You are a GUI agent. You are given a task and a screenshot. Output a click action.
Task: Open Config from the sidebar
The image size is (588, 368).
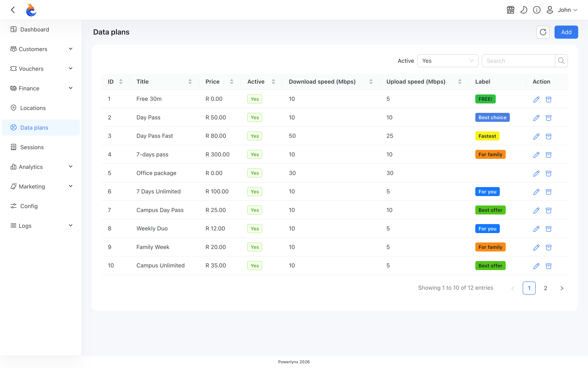(x=41, y=206)
